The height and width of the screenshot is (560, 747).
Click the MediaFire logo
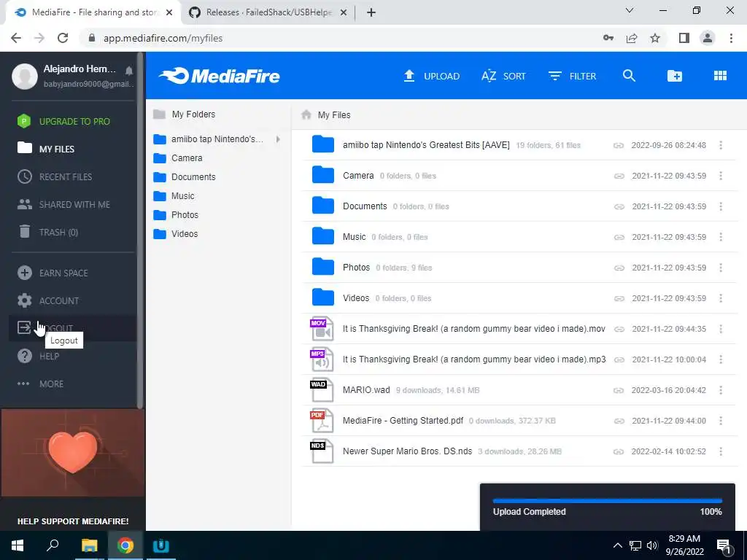pos(220,76)
